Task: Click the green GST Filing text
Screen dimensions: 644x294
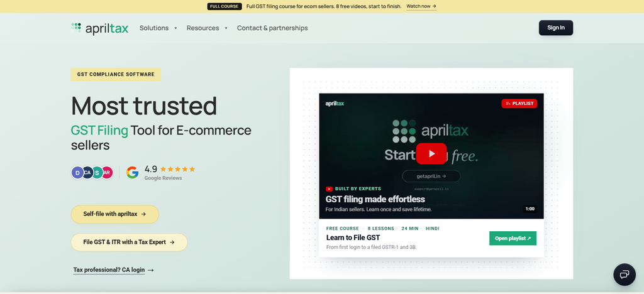Action: pos(99,131)
